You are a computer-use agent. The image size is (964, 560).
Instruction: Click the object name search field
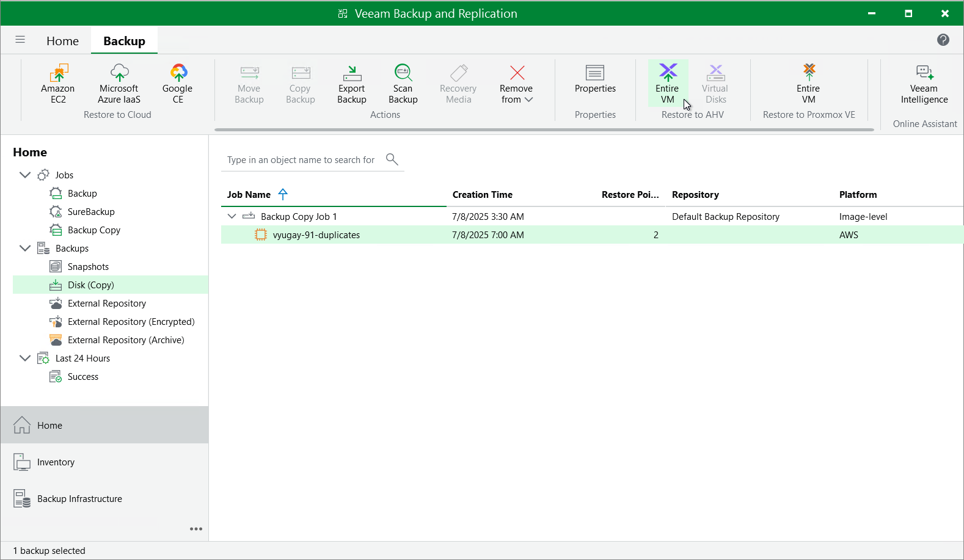[301, 160]
